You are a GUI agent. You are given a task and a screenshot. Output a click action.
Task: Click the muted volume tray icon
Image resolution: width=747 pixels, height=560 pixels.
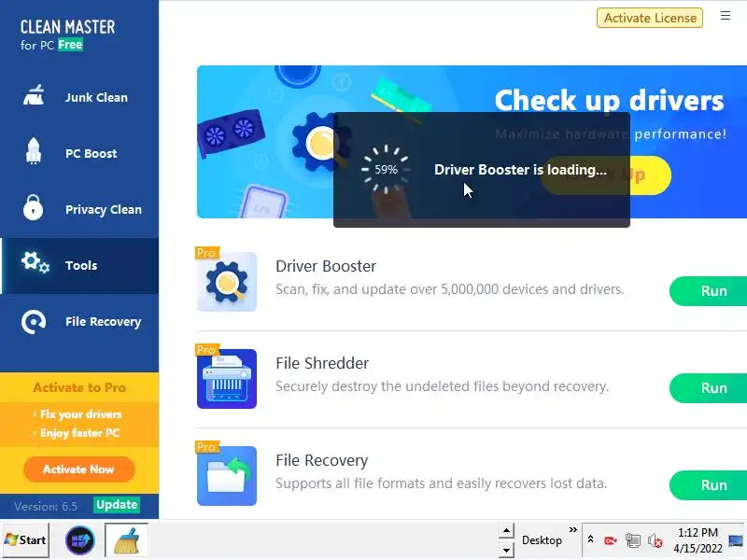click(655, 540)
